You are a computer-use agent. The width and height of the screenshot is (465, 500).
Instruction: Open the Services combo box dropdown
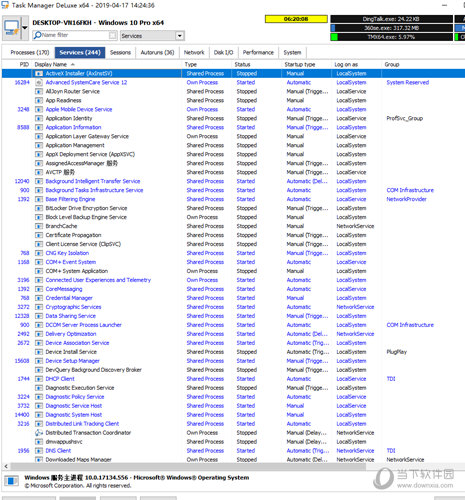180,36
